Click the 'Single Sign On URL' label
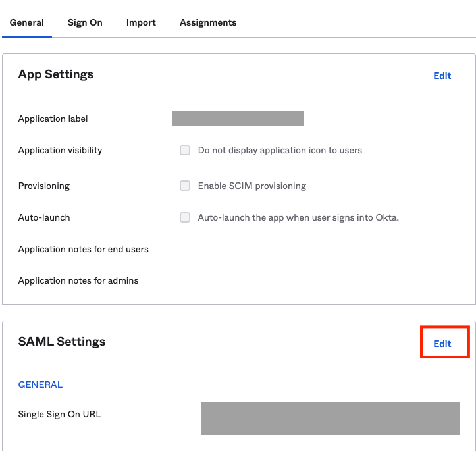Viewport: 476px width, 451px height. click(x=59, y=415)
